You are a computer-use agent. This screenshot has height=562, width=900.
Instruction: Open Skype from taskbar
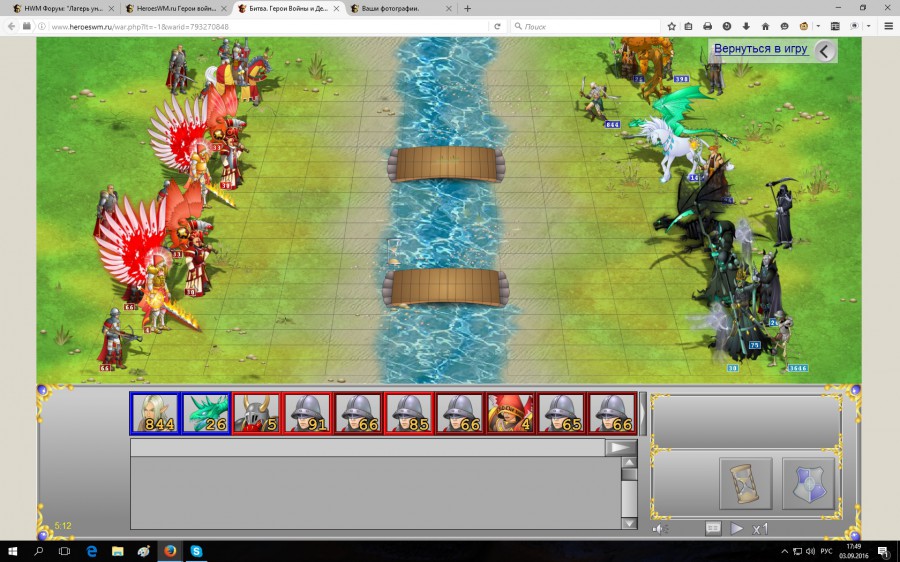tap(196, 551)
